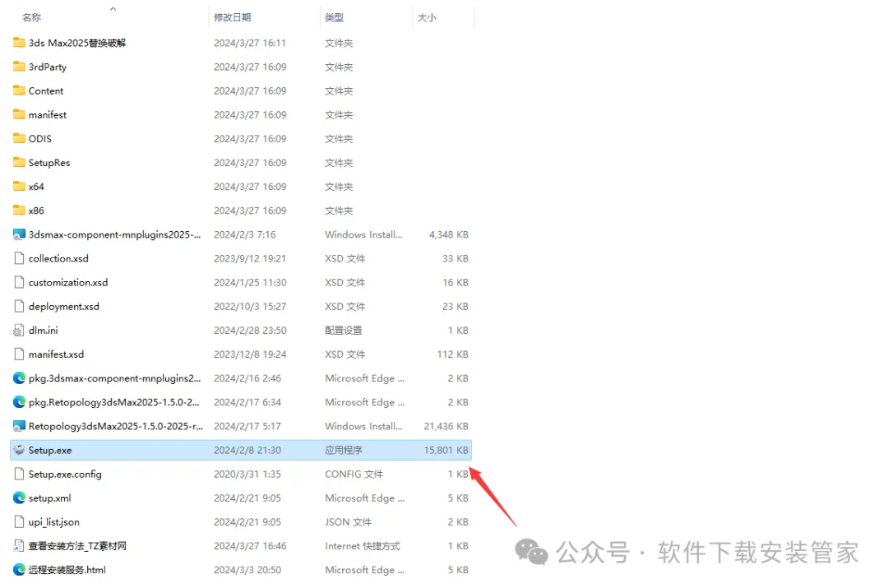Select the folder name "SetupRes"
This screenshot has width=888, height=588.
pos(49,163)
